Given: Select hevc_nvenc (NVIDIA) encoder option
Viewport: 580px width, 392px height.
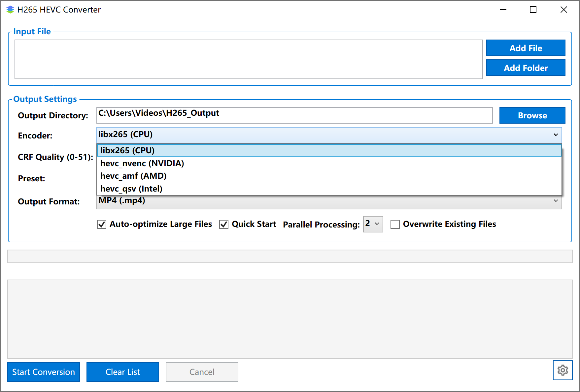Looking at the screenshot, I should 142,163.
